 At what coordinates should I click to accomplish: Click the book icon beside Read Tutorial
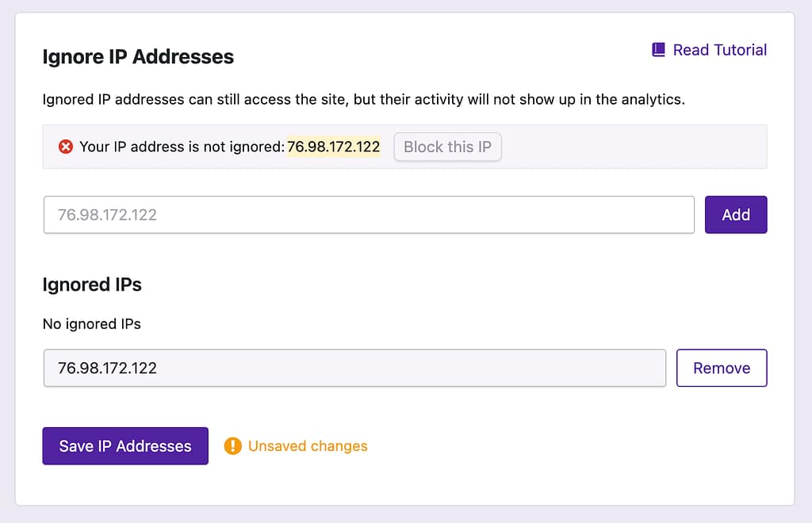(658, 50)
